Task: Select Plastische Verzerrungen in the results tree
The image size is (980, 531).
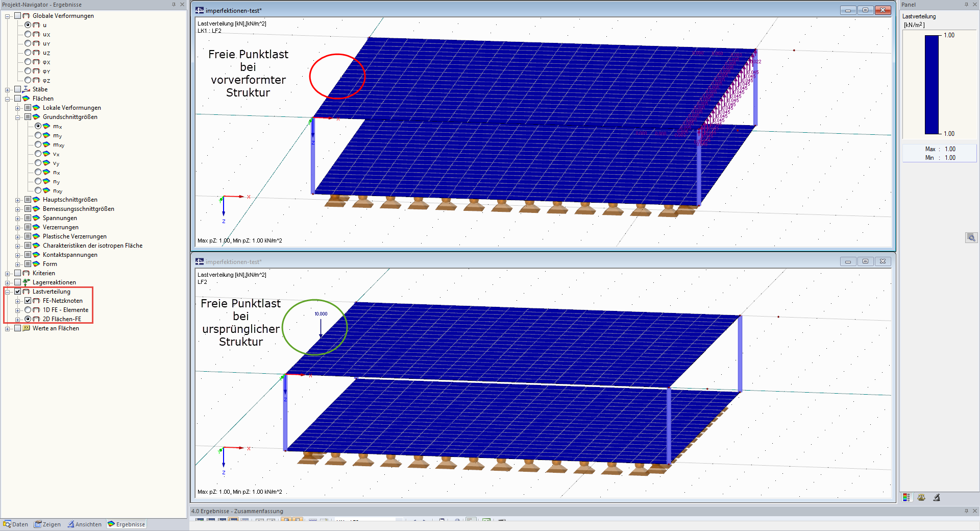Action: point(75,236)
